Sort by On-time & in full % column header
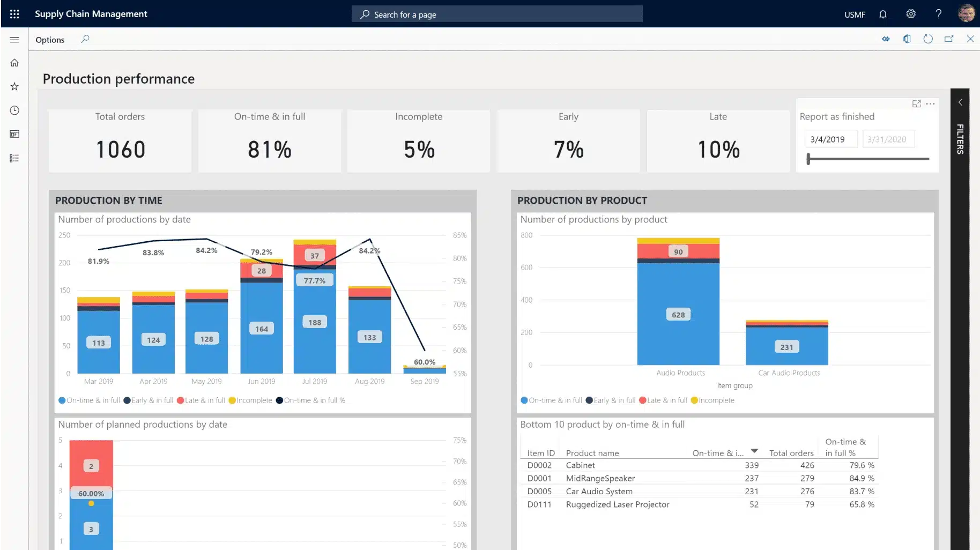 [x=845, y=448]
